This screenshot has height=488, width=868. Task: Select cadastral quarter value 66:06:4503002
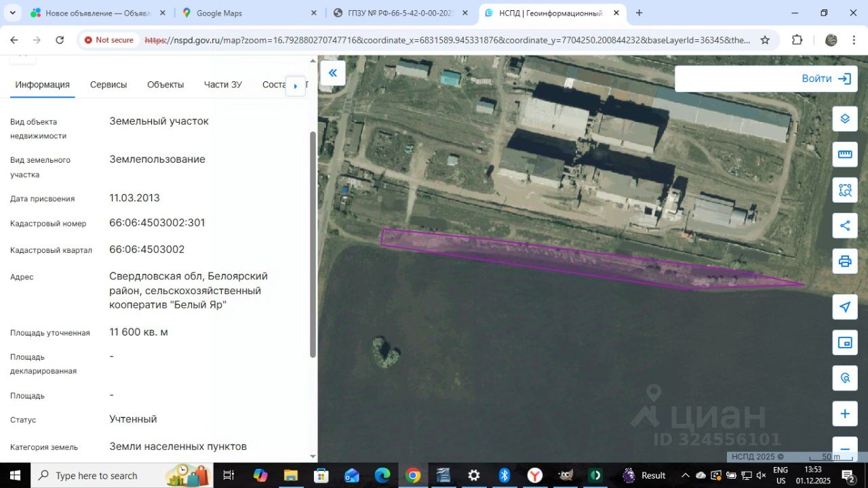(147, 249)
